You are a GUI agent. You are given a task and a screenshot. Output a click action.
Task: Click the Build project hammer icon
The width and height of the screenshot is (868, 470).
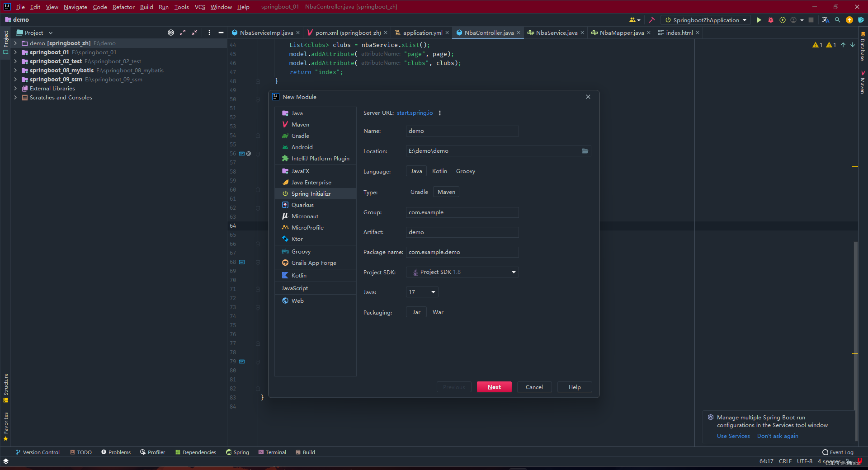[x=651, y=20]
